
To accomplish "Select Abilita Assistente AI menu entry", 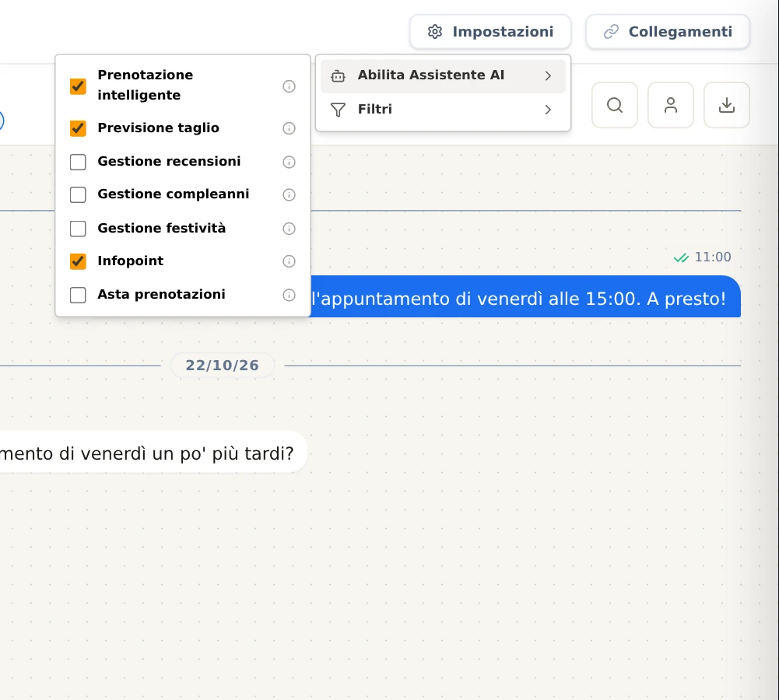I will (x=443, y=76).
